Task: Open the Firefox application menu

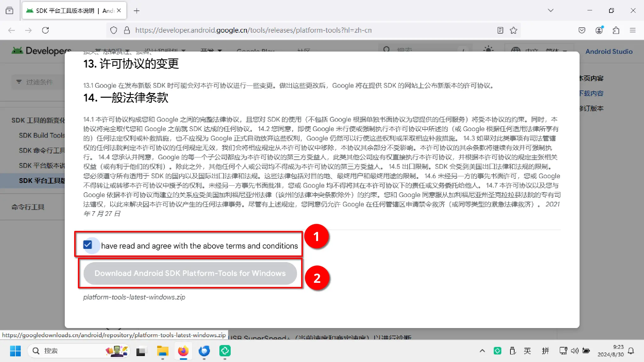Action: (633, 30)
